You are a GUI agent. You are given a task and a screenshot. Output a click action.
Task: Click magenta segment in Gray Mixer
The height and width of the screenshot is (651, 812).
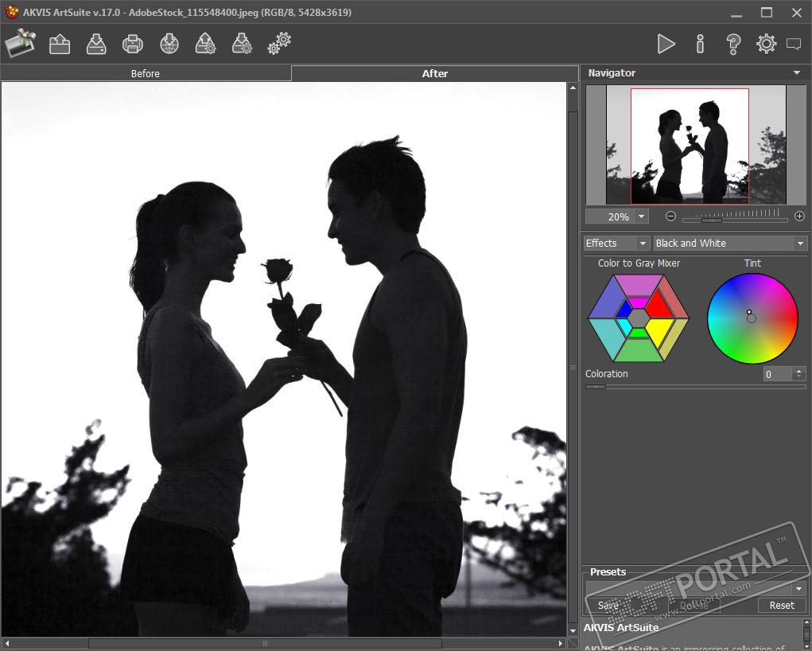pos(639,302)
